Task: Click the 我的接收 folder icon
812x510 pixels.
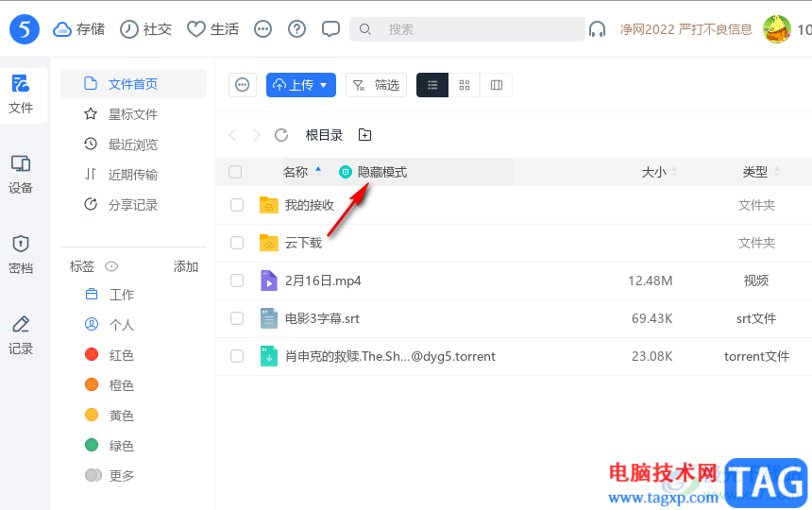Action: coord(269,205)
